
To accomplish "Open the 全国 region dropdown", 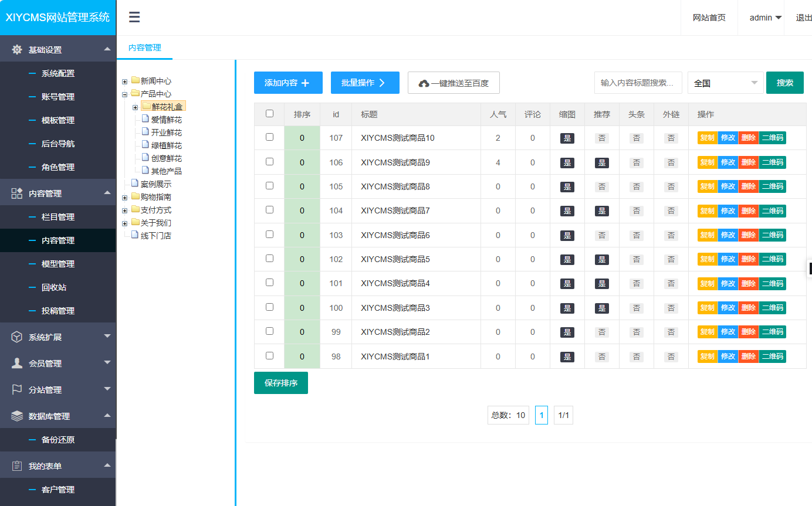I will coord(725,83).
